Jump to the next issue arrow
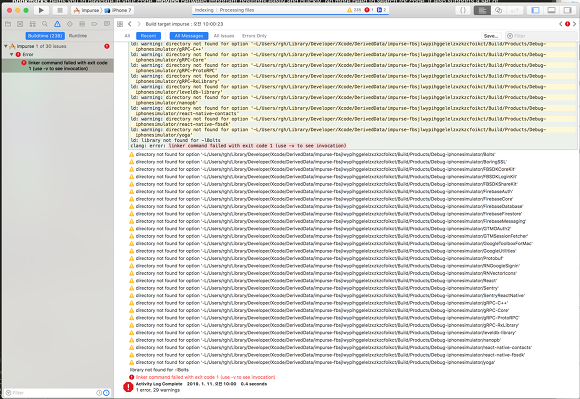The height and width of the screenshot is (399, 580). click(574, 24)
